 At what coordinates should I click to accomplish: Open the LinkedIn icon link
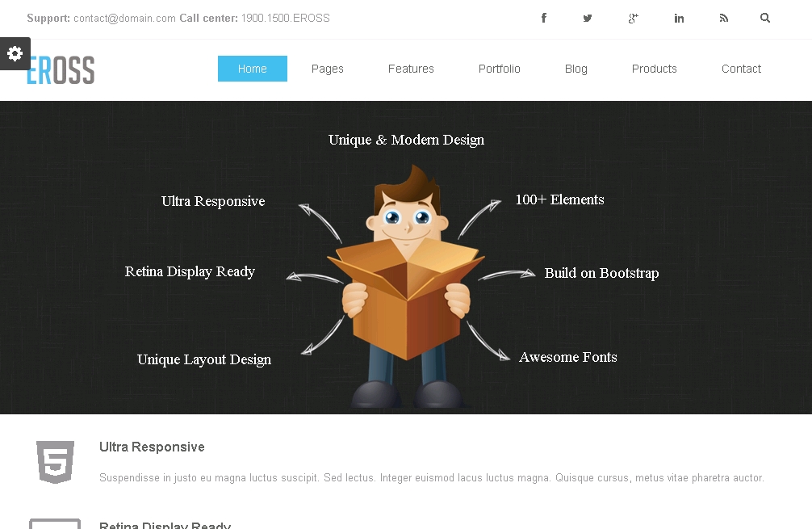(679, 18)
